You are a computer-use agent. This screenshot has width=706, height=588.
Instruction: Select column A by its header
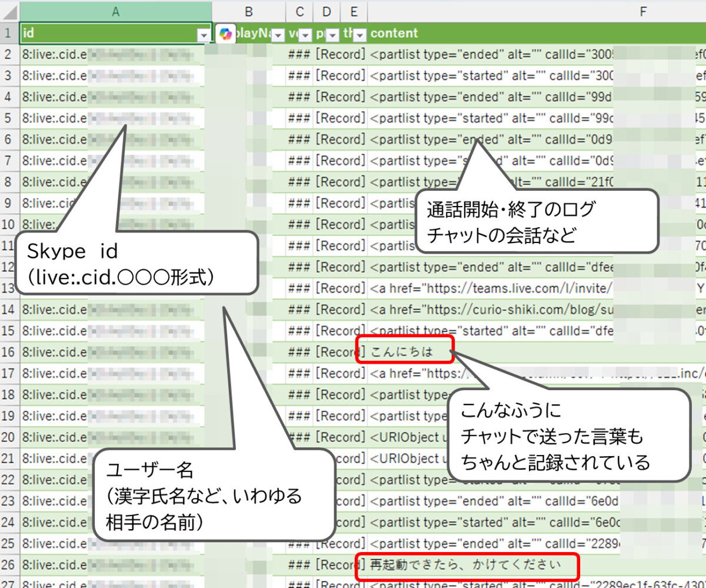pyautogui.click(x=115, y=11)
